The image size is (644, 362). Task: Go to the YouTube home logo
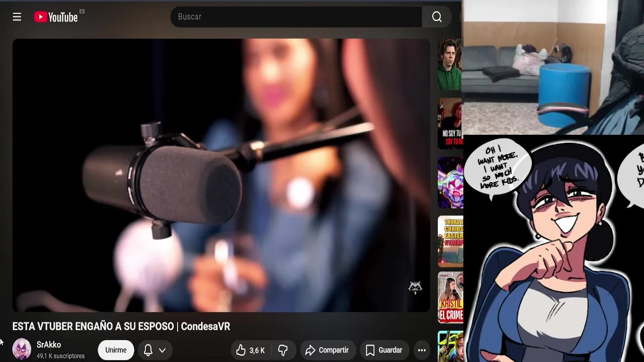tap(56, 17)
